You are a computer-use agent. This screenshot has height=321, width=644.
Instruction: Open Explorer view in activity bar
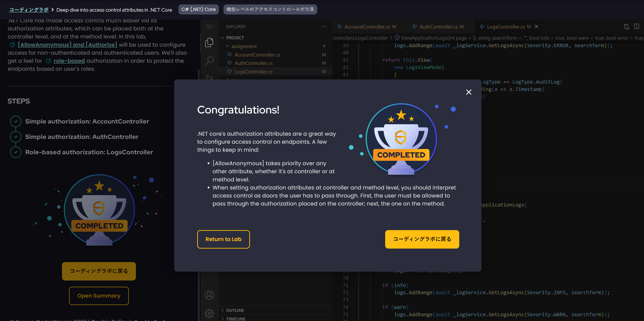[x=209, y=43]
